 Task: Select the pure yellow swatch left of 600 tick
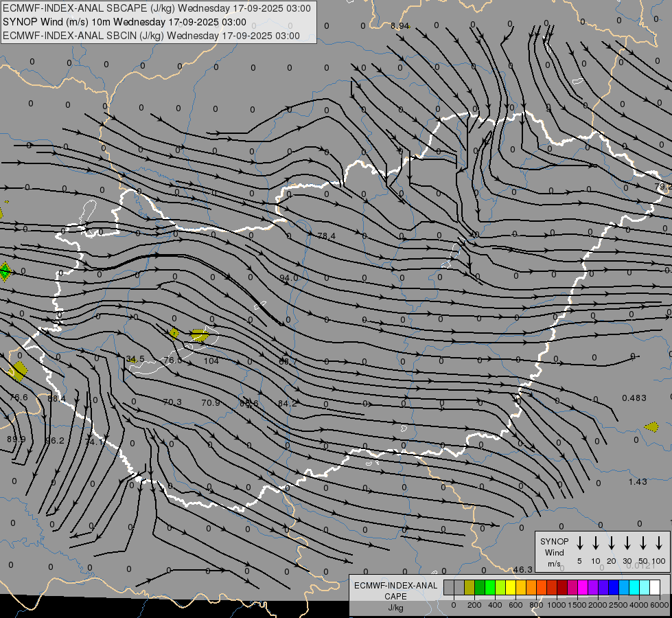tap(511, 587)
